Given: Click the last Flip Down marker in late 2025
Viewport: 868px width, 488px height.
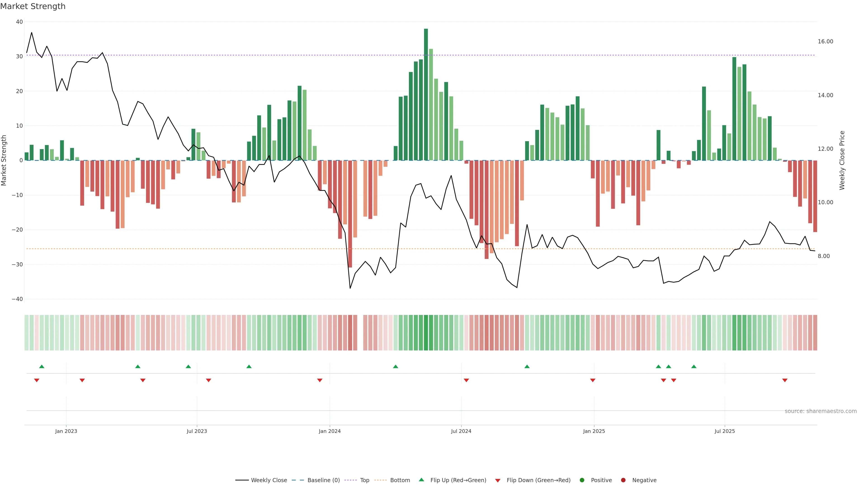Looking at the screenshot, I should (785, 380).
